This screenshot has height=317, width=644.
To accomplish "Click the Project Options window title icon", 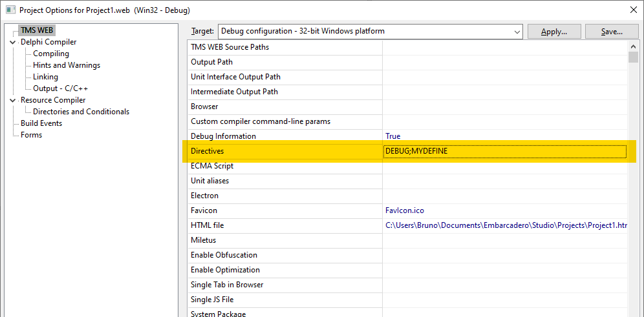I will tap(10, 10).
